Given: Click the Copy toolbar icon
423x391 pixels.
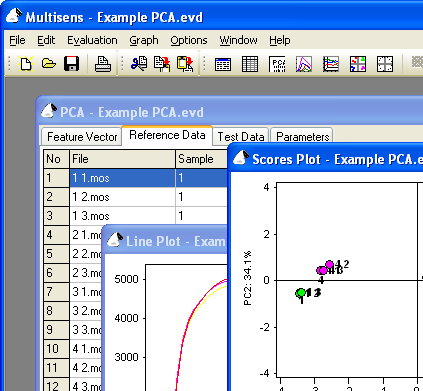Looking at the screenshot, I should click(x=162, y=64).
